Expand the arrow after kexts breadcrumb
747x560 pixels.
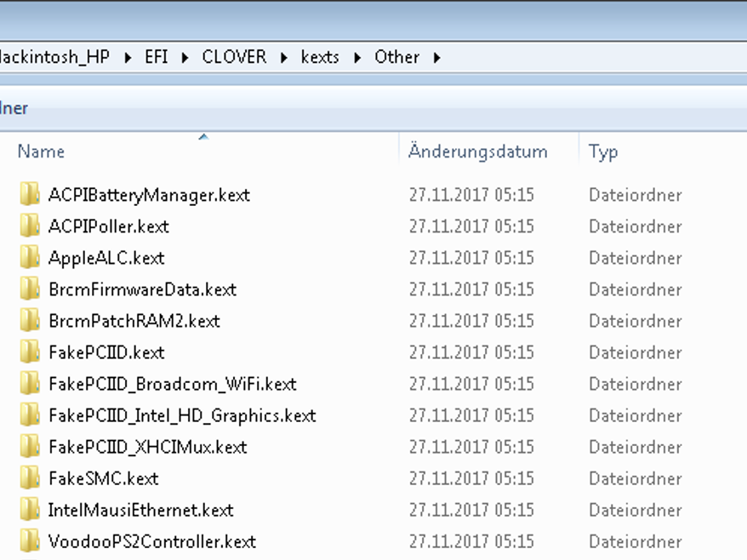[357, 58]
